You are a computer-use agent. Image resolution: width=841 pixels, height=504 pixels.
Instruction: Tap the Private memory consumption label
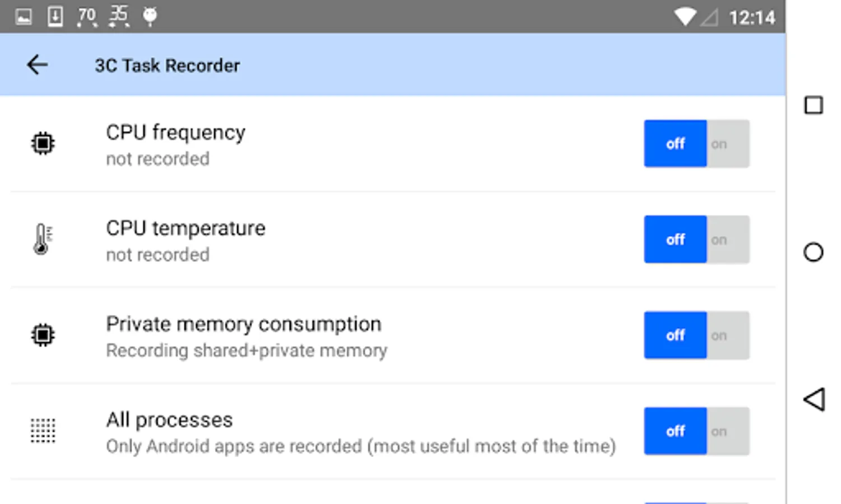click(x=244, y=324)
